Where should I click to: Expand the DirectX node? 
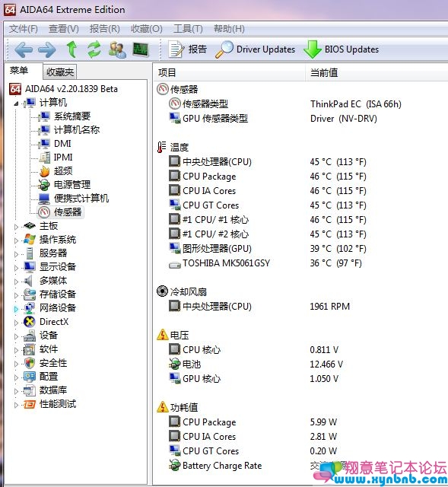[16, 323]
